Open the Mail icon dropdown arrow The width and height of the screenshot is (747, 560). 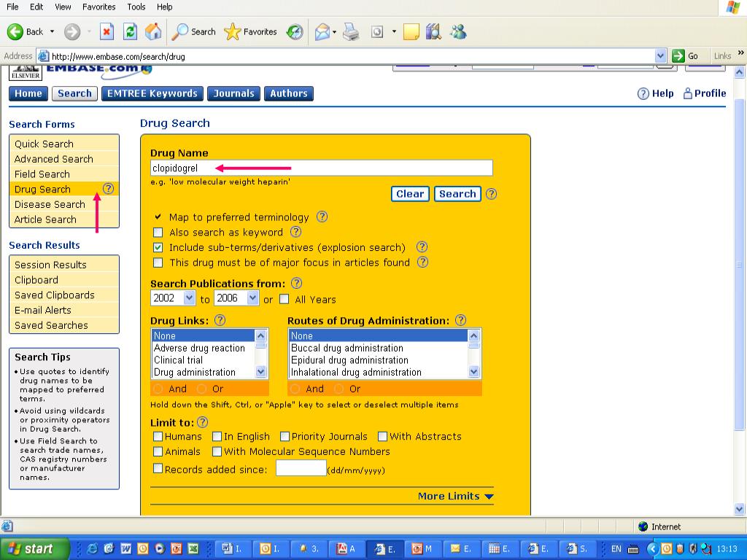pos(334,32)
